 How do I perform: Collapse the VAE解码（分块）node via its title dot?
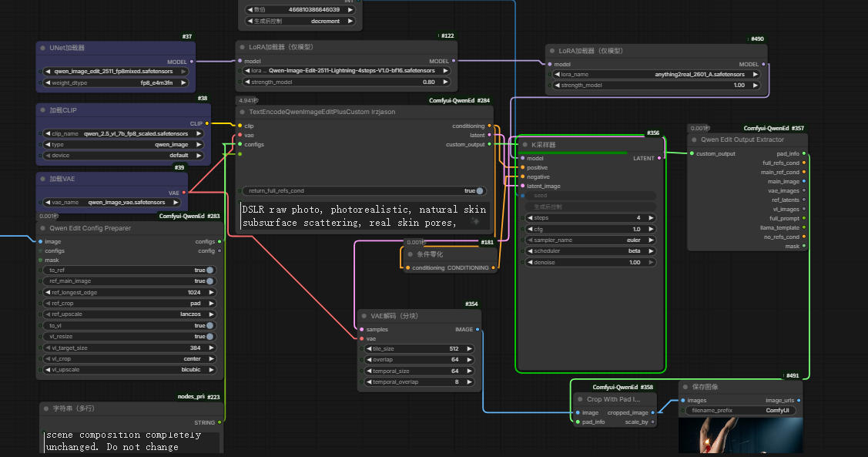coord(364,316)
